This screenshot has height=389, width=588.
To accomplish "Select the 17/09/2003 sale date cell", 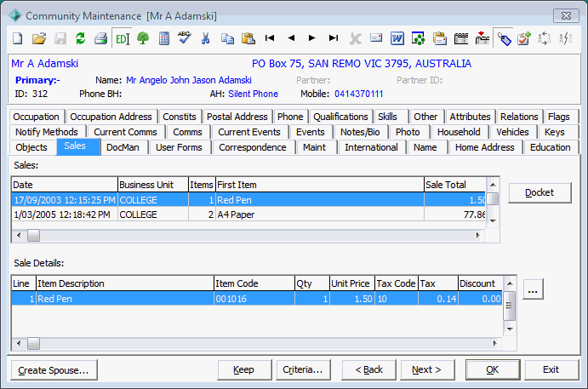I will 65,200.
